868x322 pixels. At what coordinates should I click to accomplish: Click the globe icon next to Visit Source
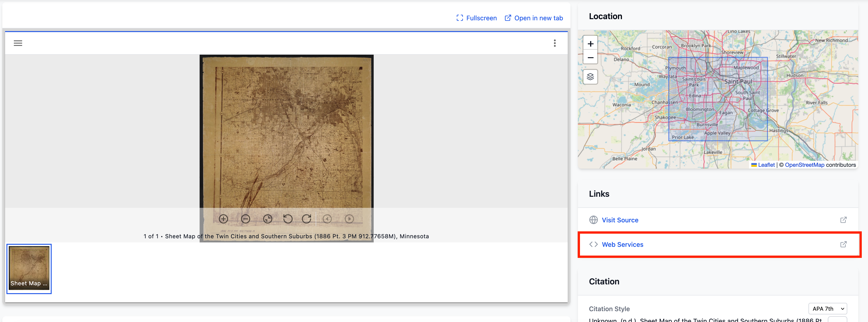(x=593, y=220)
